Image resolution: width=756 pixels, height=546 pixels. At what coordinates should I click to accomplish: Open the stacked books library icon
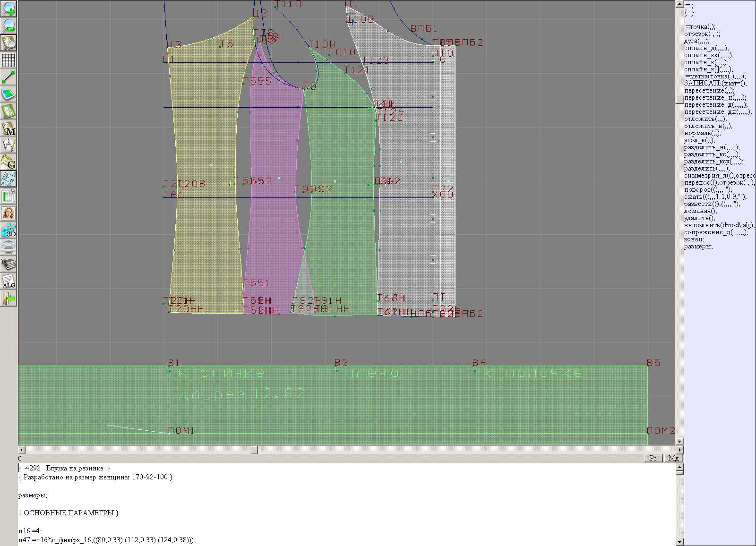[x=9, y=264]
